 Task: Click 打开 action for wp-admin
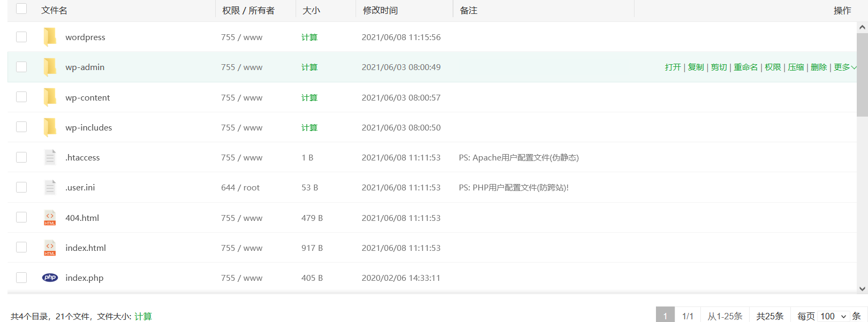tap(673, 67)
